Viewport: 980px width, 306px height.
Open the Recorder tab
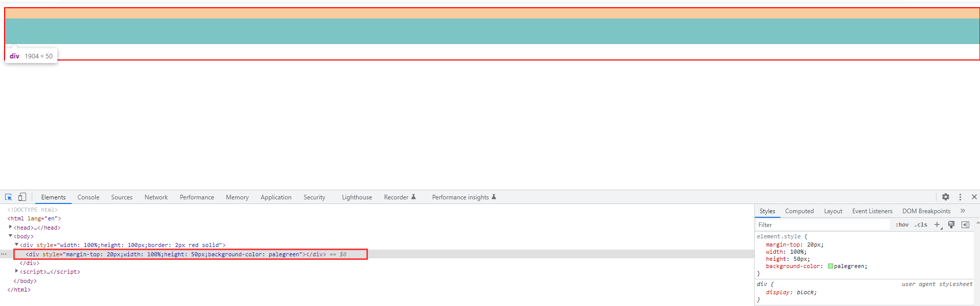click(x=400, y=197)
